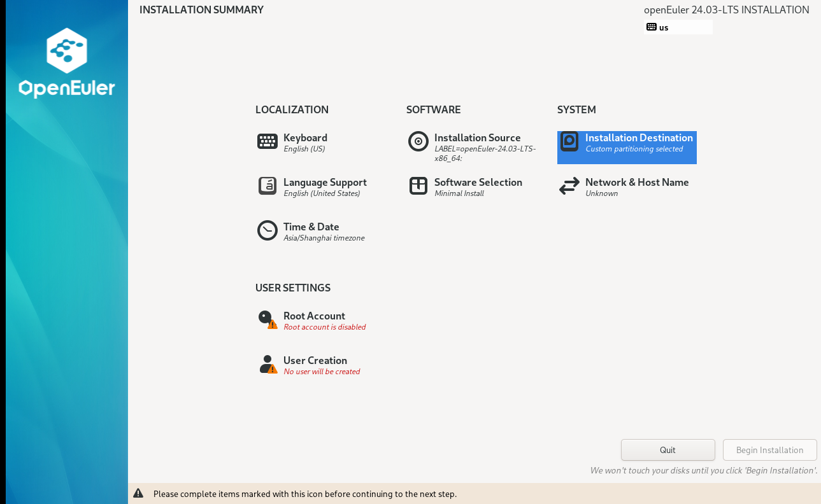Click the LOCALIZATION section heading
Image resolution: width=821 pixels, height=504 pixels.
(292, 109)
